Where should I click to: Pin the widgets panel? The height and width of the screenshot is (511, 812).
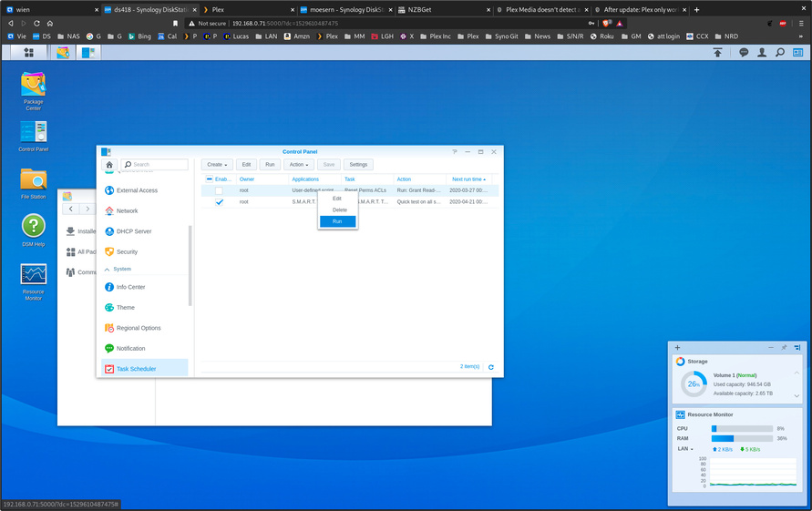pos(784,347)
